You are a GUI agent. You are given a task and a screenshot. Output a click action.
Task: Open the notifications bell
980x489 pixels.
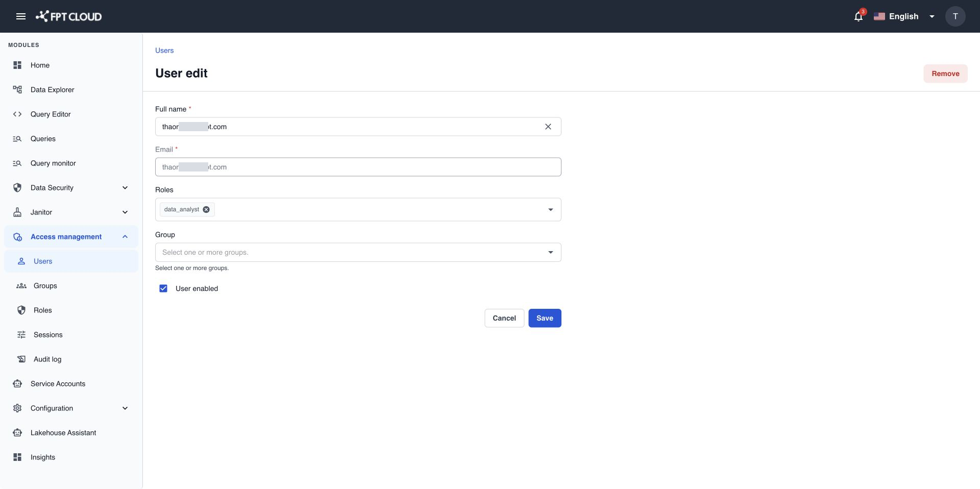[x=859, y=16]
